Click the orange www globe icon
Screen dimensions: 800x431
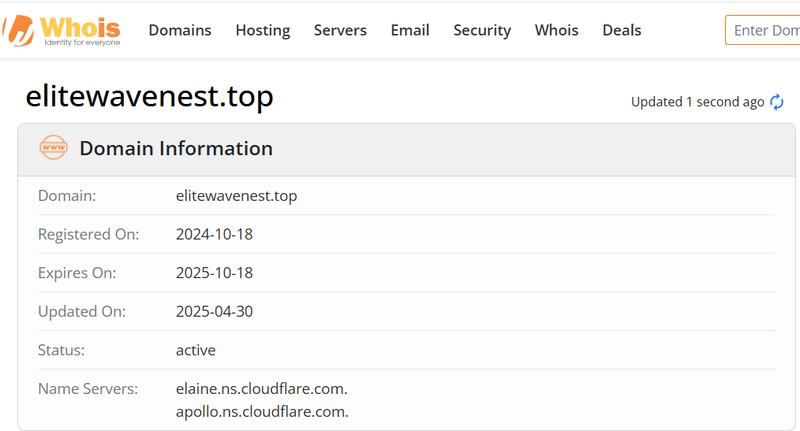point(54,147)
